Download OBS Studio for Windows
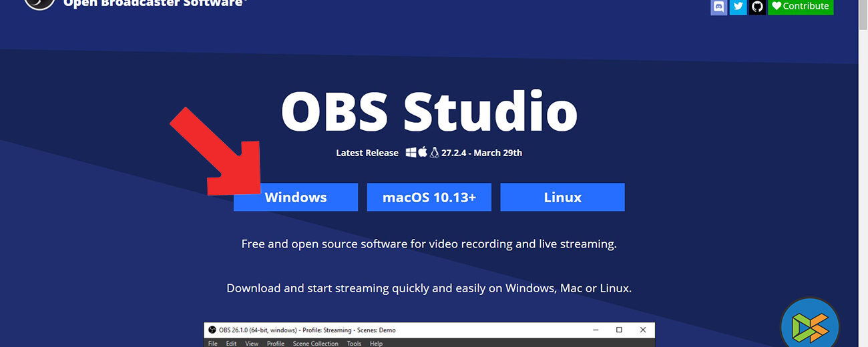Viewport: 868px width, 347px height. click(x=296, y=198)
